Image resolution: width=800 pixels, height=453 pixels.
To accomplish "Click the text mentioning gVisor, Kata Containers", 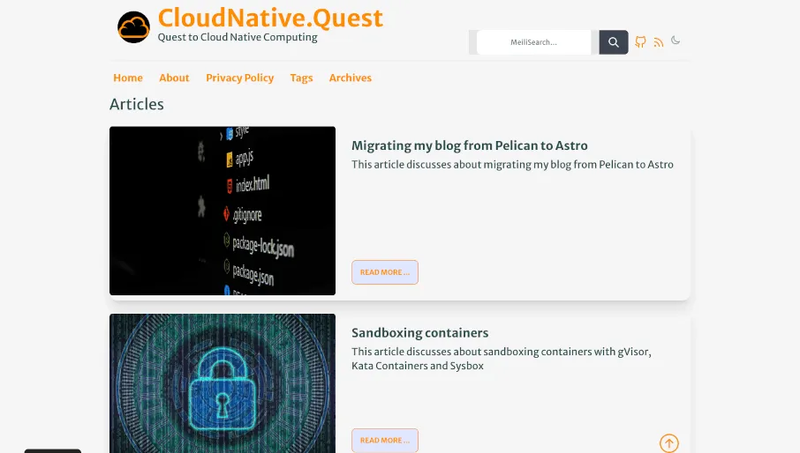I will tap(501, 359).
